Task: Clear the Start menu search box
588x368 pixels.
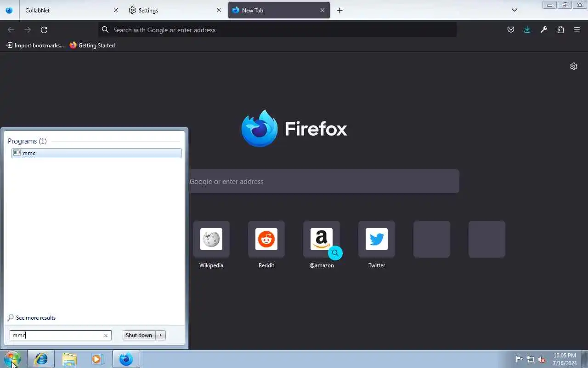Action: coord(106,336)
